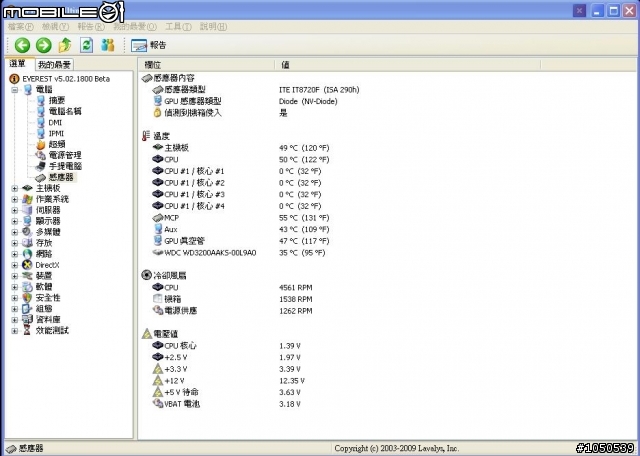Click the 裝置 devices icon

click(x=27, y=276)
